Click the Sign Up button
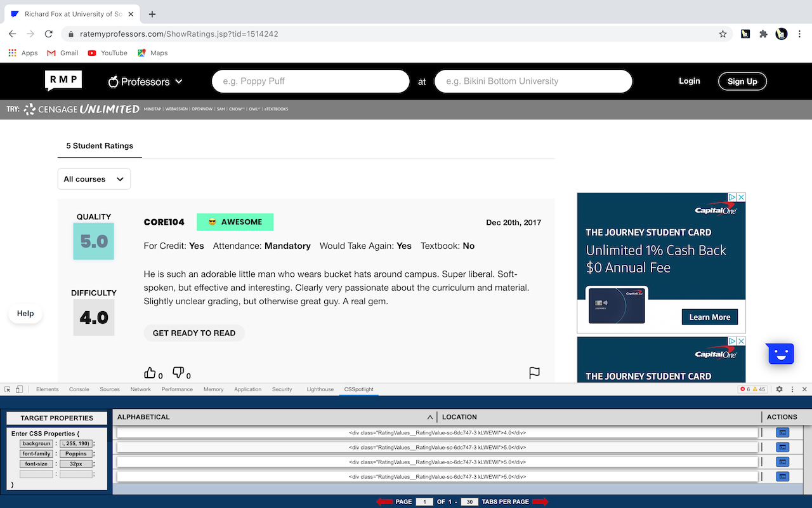The width and height of the screenshot is (812, 508). point(742,81)
